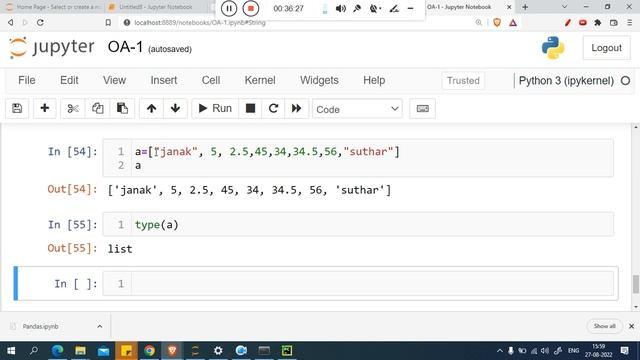640x360 pixels.
Task: Click the Trusted notebook indicator
Action: (x=463, y=81)
